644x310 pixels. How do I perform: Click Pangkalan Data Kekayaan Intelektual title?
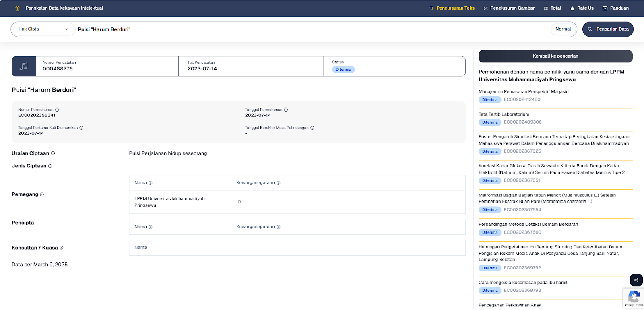(64, 8)
